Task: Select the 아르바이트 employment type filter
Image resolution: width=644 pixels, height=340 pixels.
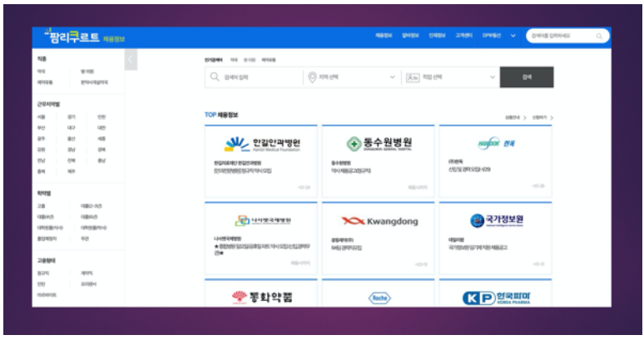Action: click(47, 295)
